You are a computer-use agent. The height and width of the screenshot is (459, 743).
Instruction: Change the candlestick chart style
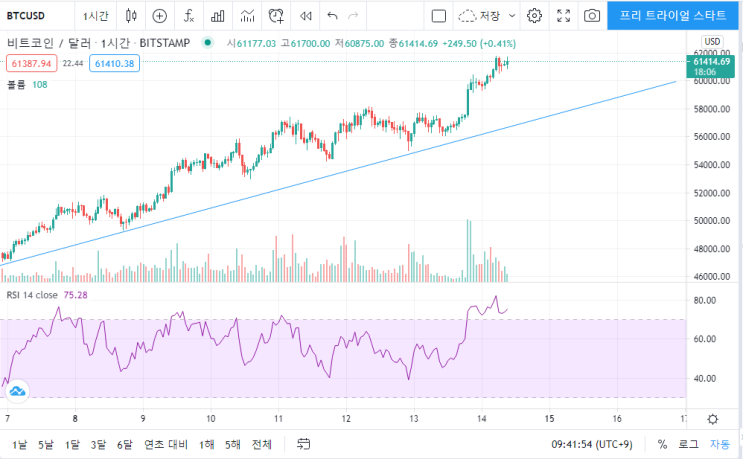point(131,16)
